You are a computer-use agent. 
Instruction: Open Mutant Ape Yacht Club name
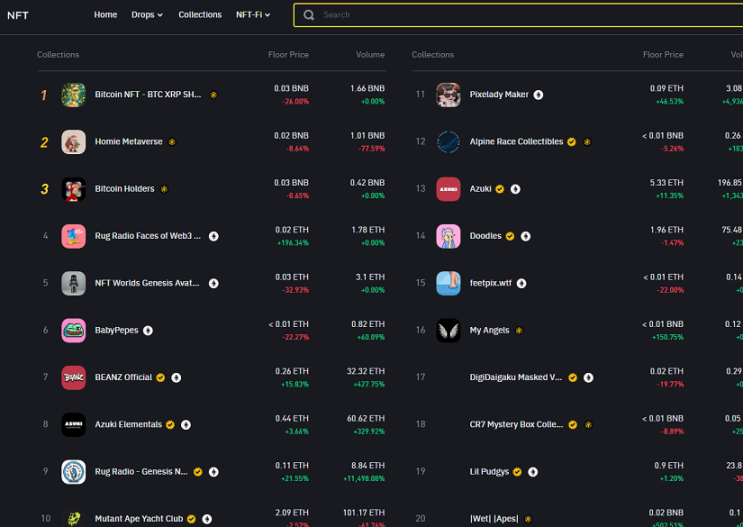pyautogui.click(x=139, y=518)
